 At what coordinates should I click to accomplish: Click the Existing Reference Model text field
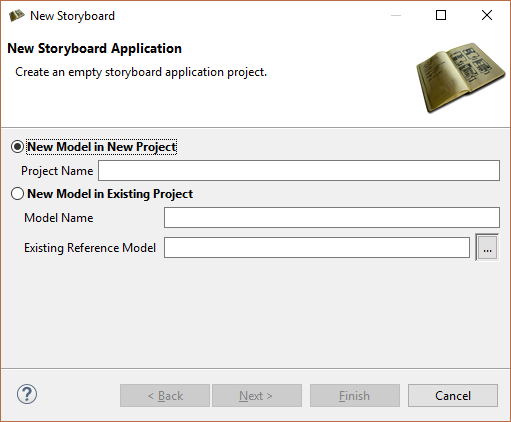317,248
